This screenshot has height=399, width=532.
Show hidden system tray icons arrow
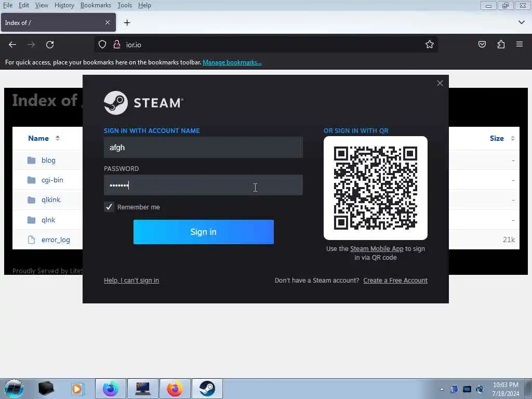tap(442, 389)
